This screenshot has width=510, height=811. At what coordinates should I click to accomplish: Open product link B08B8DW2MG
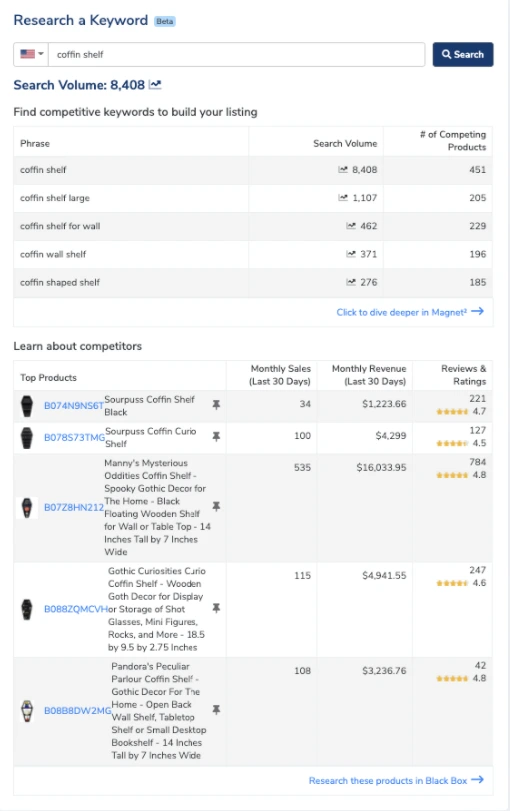point(78,711)
